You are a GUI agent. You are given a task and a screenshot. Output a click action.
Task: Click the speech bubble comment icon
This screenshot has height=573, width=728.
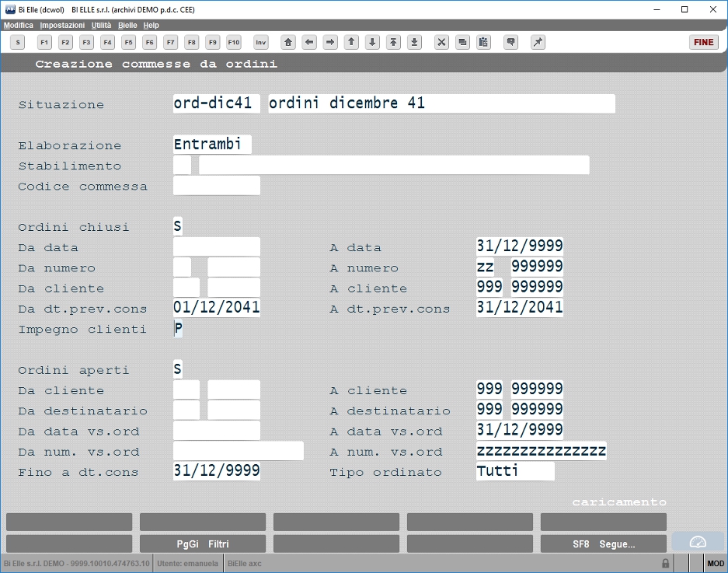pyautogui.click(x=510, y=42)
